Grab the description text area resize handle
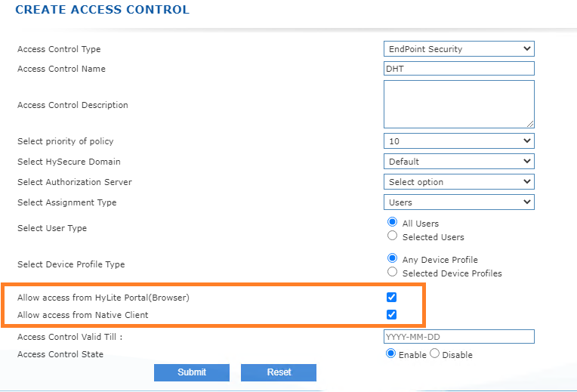 530,124
